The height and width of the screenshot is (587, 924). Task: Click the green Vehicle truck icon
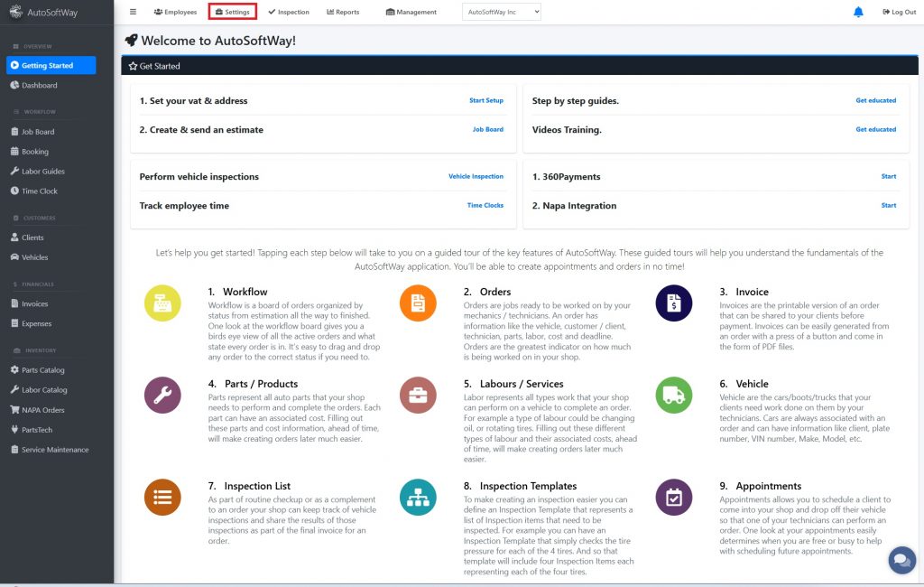tap(674, 396)
